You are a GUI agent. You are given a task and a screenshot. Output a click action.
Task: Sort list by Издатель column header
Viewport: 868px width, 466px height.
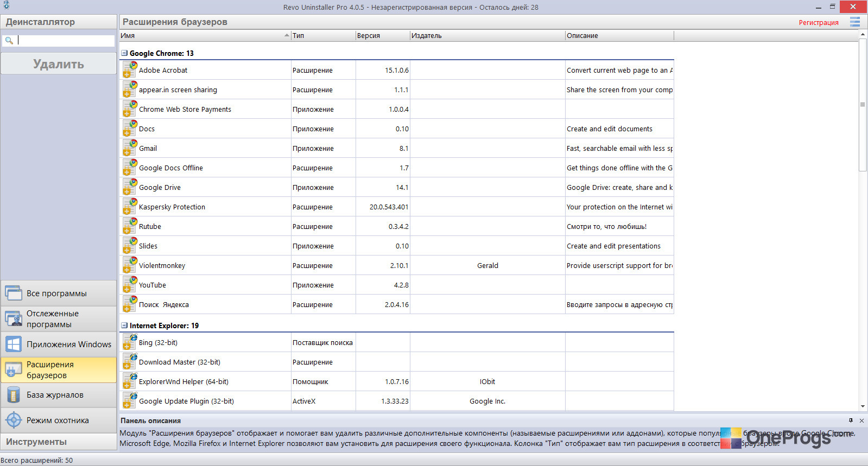487,35
